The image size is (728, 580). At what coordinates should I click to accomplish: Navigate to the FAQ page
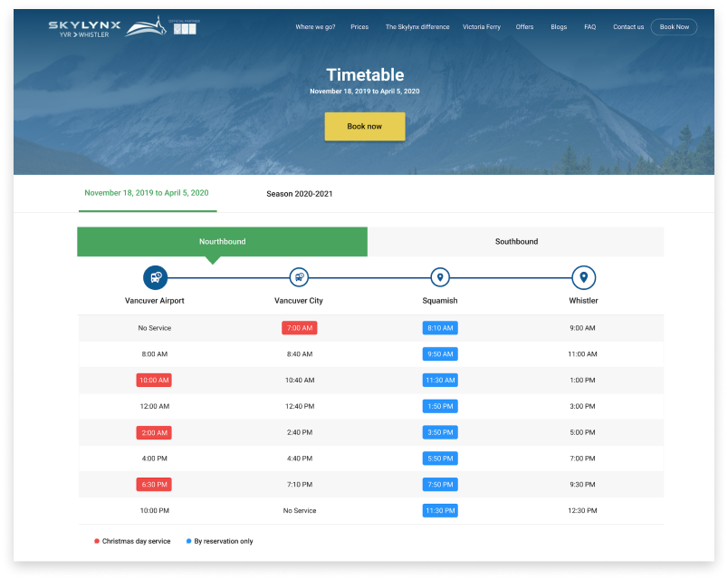pyautogui.click(x=589, y=27)
